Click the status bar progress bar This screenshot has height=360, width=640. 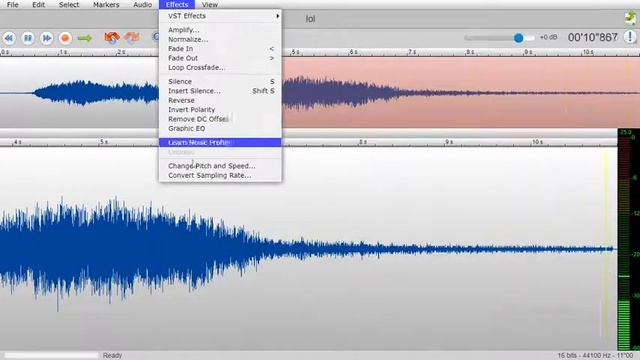[x=51, y=356]
